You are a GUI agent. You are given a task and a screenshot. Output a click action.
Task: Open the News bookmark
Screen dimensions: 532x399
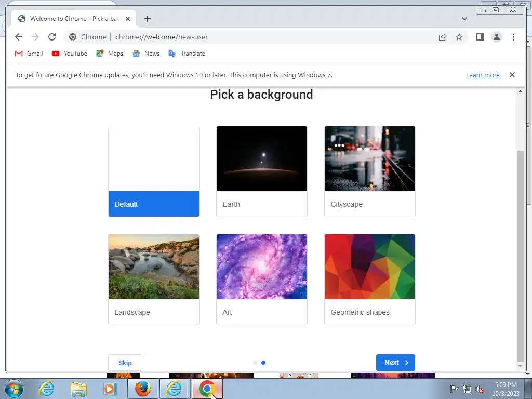[146, 54]
